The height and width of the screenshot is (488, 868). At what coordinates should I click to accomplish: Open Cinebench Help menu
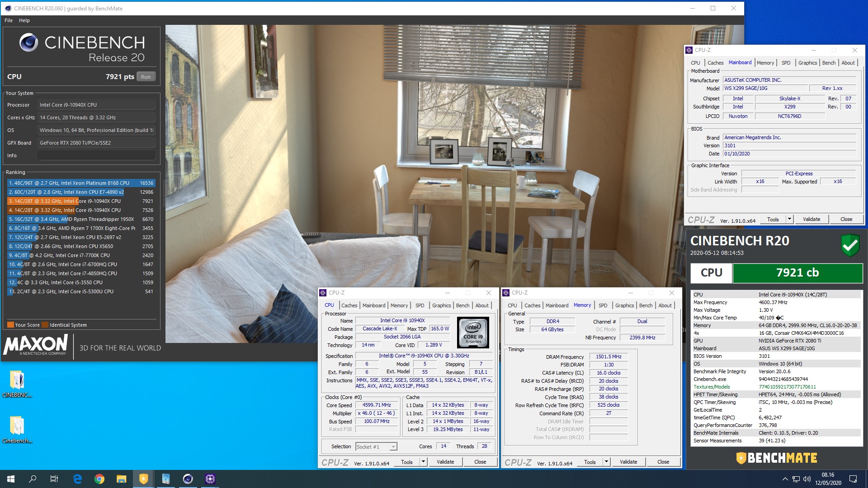(24, 20)
